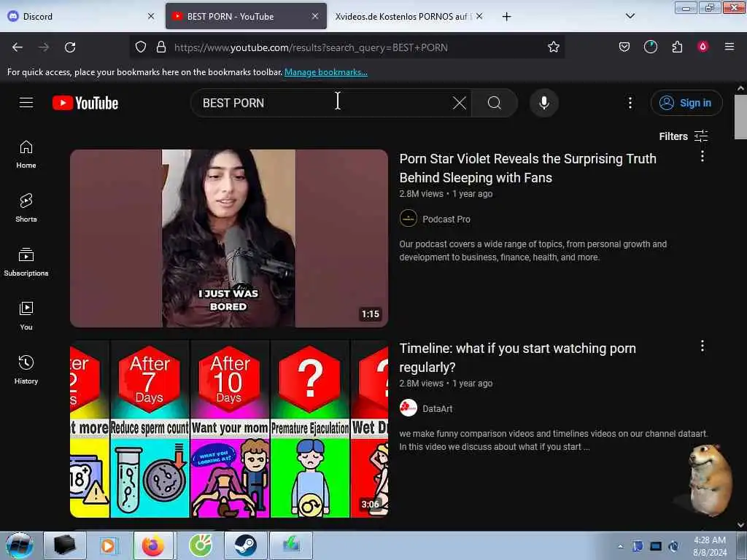Close the YouTube tab
The image size is (747, 560).
coord(315,16)
